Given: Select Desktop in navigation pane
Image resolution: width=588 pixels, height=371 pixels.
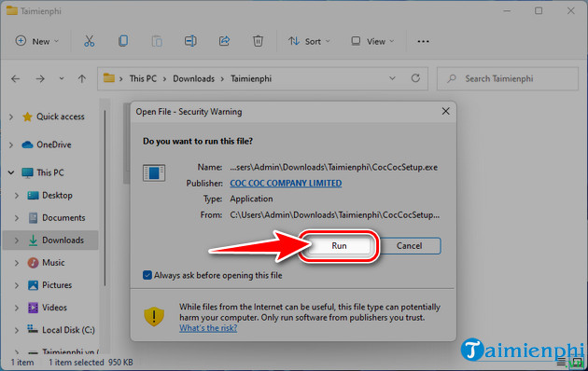Looking at the screenshot, I should point(57,195).
